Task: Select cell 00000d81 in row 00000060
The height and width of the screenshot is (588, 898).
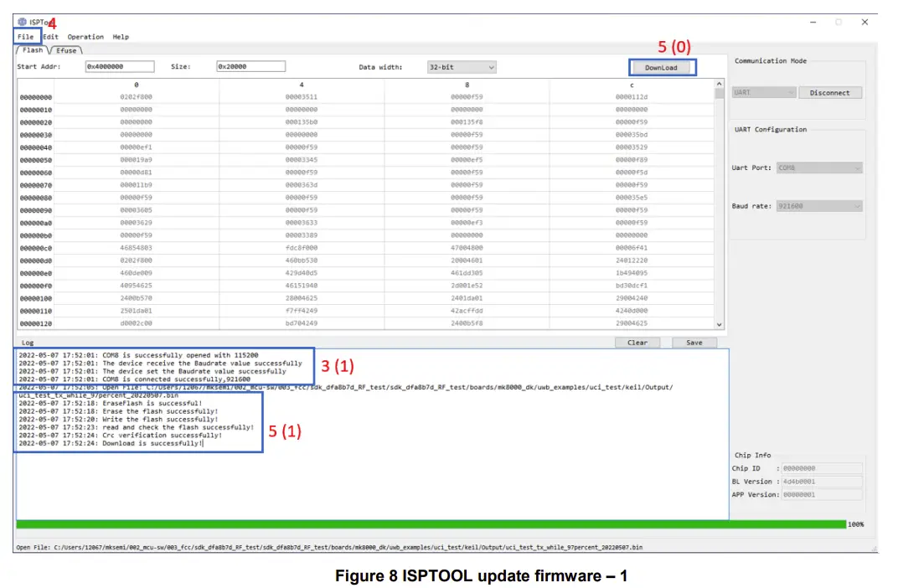Action: (x=137, y=173)
